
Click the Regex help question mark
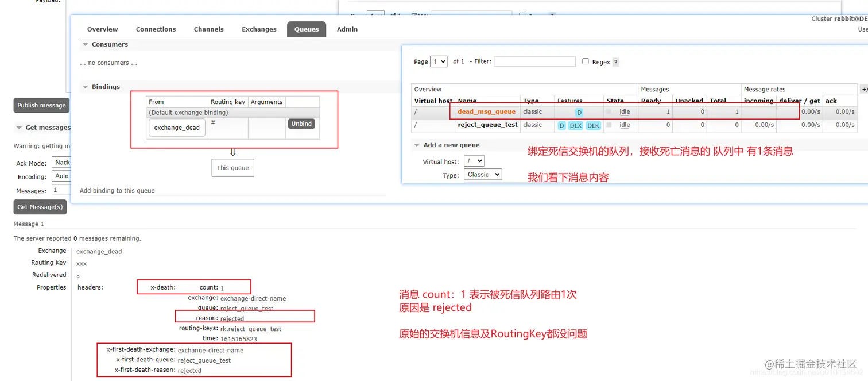[x=615, y=62]
